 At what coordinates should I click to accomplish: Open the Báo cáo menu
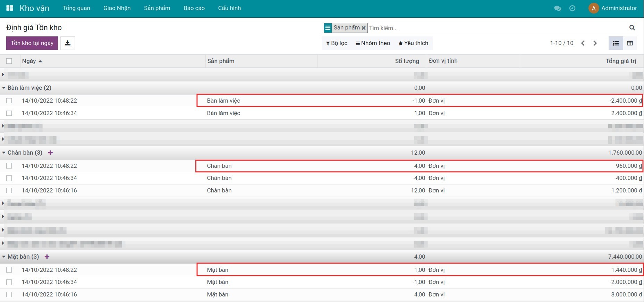[x=194, y=8]
